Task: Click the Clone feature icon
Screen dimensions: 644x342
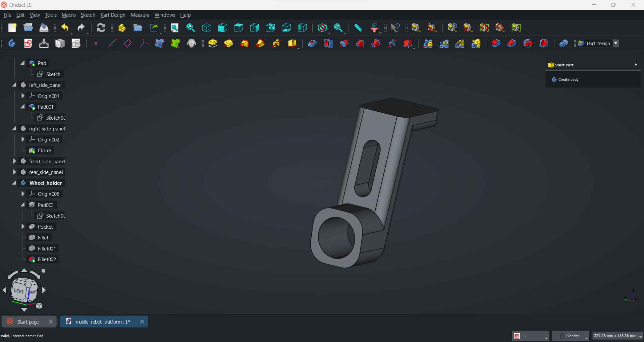Action: (192, 44)
